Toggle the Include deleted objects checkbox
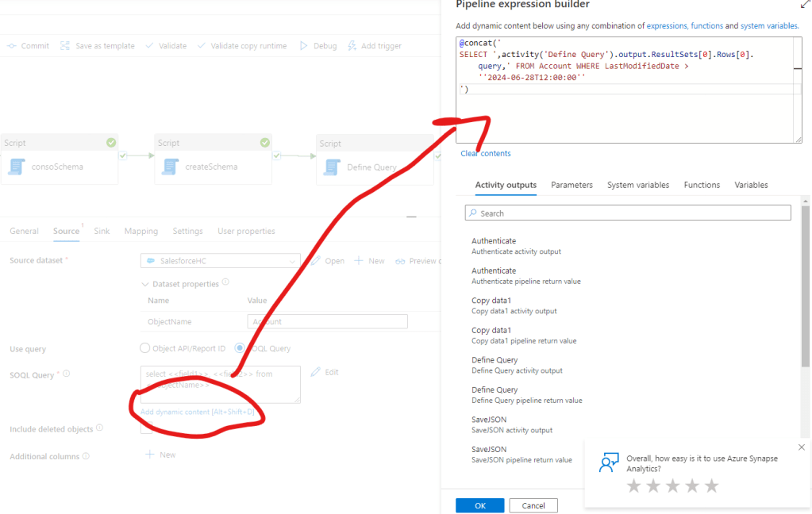 coord(146,429)
